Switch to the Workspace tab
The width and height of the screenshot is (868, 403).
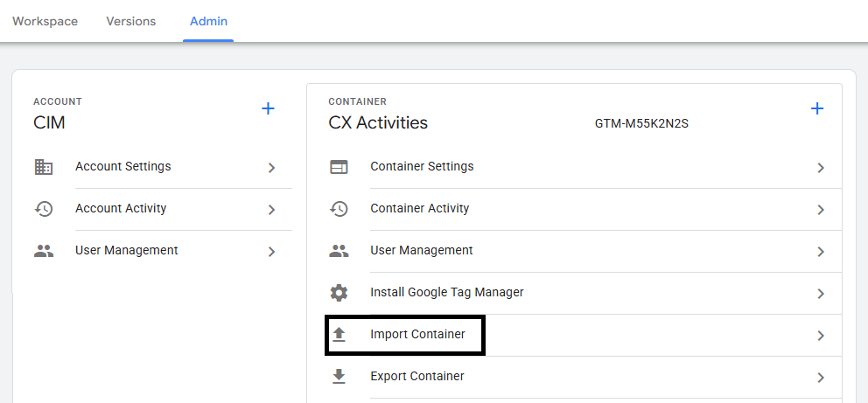(45, 21)
